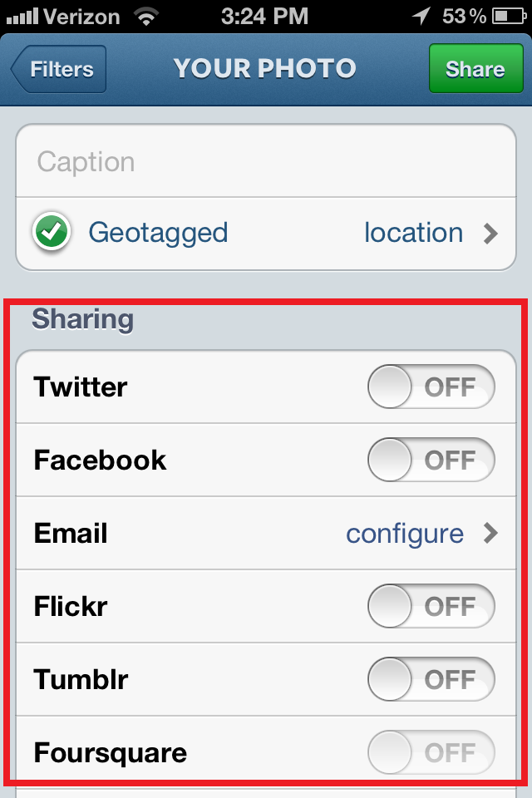Switch on Tumblr sharing
The image size is (532, 798).
coord(431,679)
